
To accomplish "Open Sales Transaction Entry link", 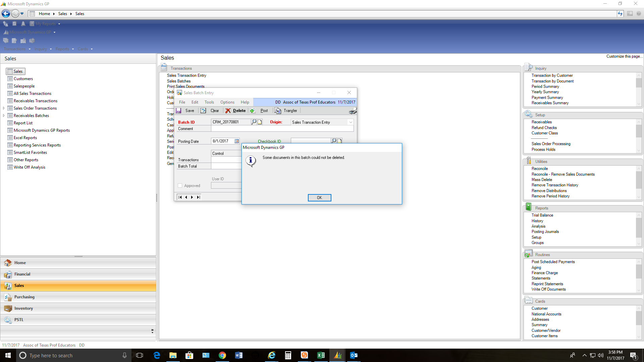I will [186, 75].
